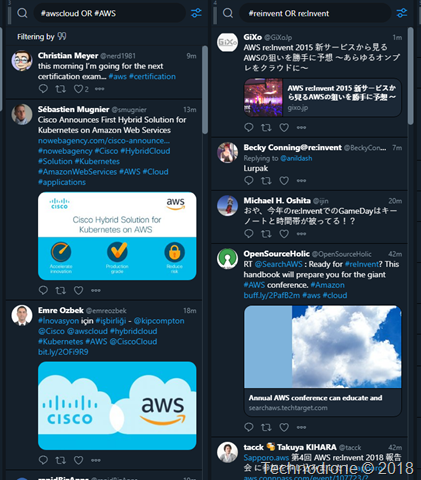Like Emre Ozbek's Cisco AWS tweet
The height and width of the screenshot is (480, 421).
[x=78, y=460]
